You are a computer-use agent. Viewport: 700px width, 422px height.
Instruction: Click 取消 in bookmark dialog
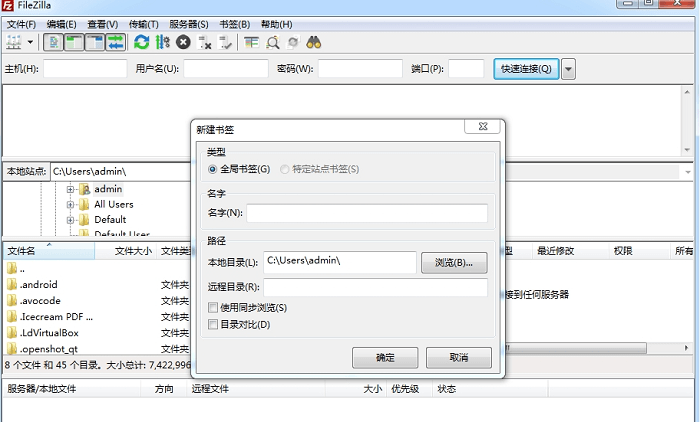(458, 358)
